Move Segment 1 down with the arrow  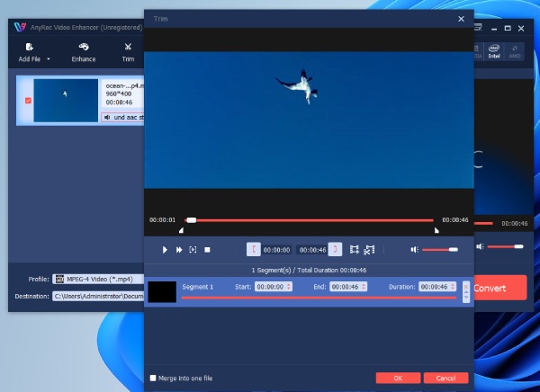(466, 297)
